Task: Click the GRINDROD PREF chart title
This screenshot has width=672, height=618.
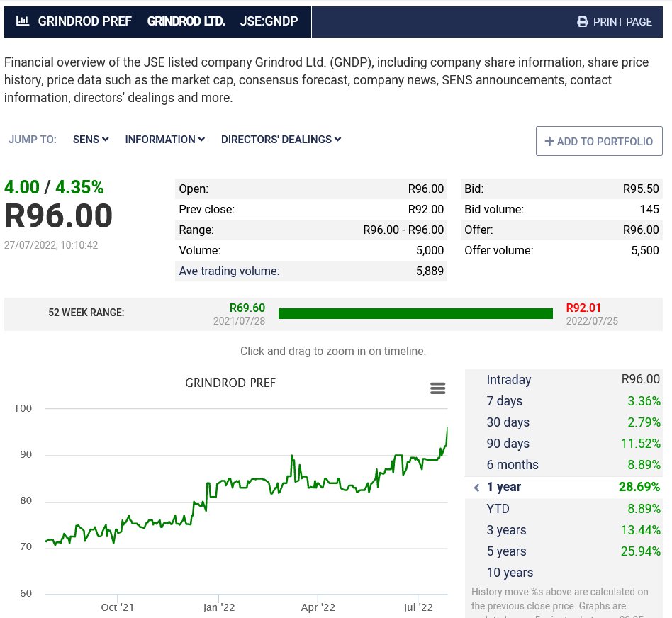Action: 230,383
